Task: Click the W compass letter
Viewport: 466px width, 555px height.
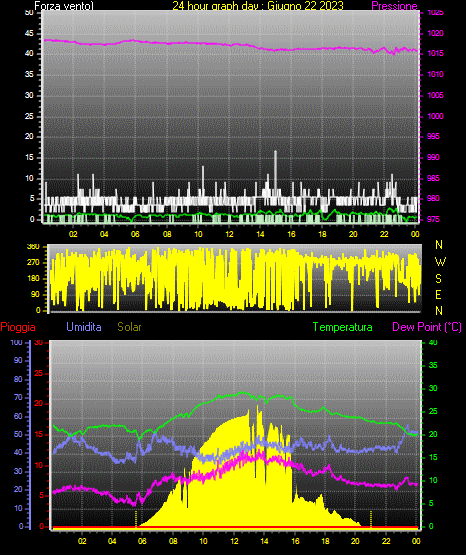Action: pyautogui.click(x=440, y=262)
